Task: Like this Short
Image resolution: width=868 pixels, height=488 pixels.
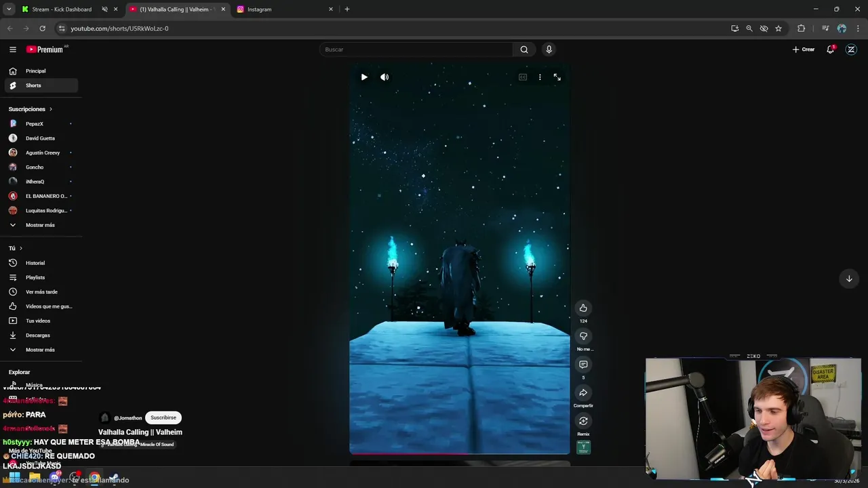Action: click(x=583, y=308)
